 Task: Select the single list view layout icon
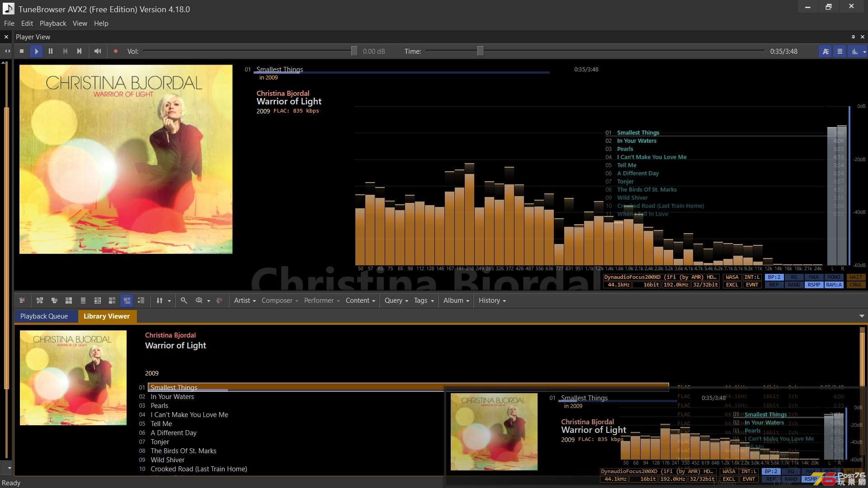pyautogui.click(x=83, y=300)
